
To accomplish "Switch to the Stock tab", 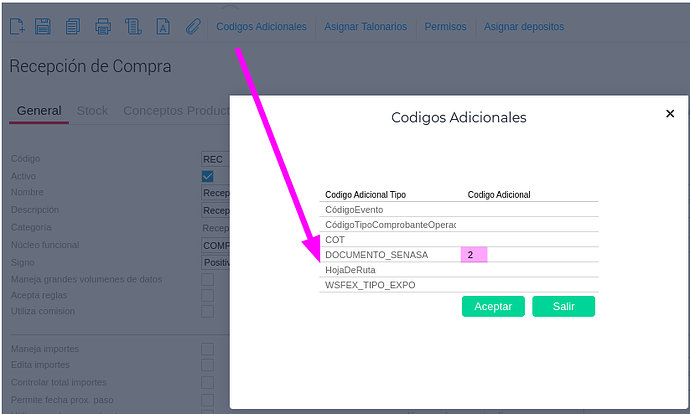I will [92, 111].
